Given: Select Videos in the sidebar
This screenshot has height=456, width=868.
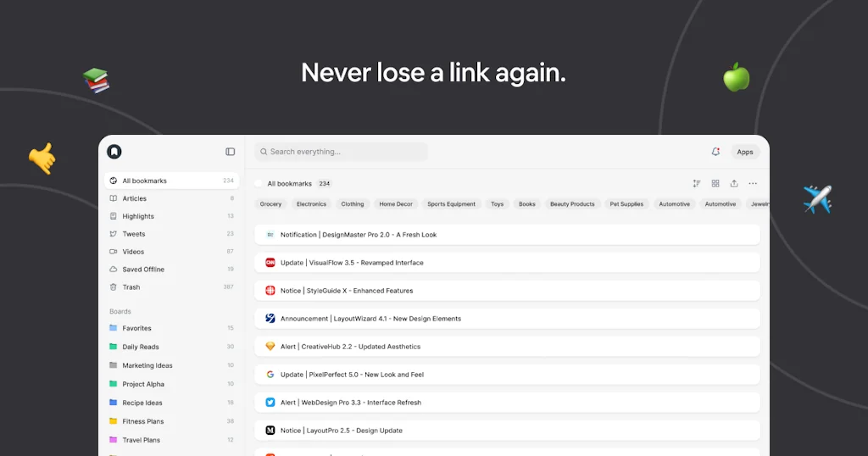Looking at the screenshot, I should tap(133, 252).
